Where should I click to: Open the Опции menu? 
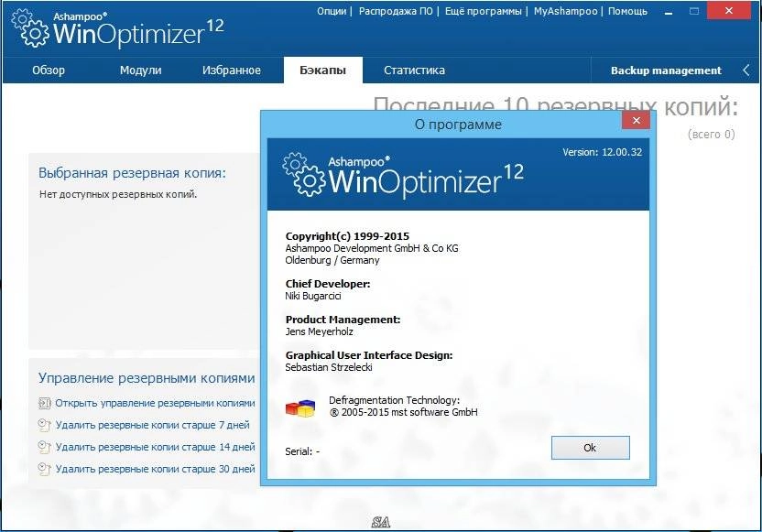332,11
